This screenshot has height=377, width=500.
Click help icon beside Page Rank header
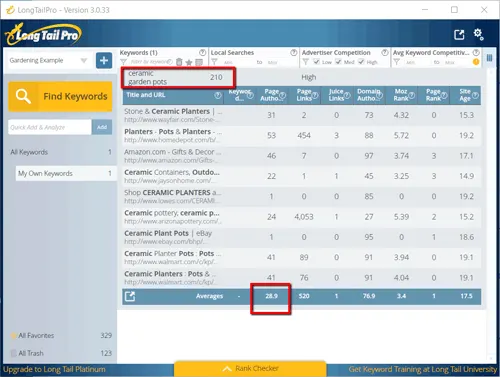point(444,96)
